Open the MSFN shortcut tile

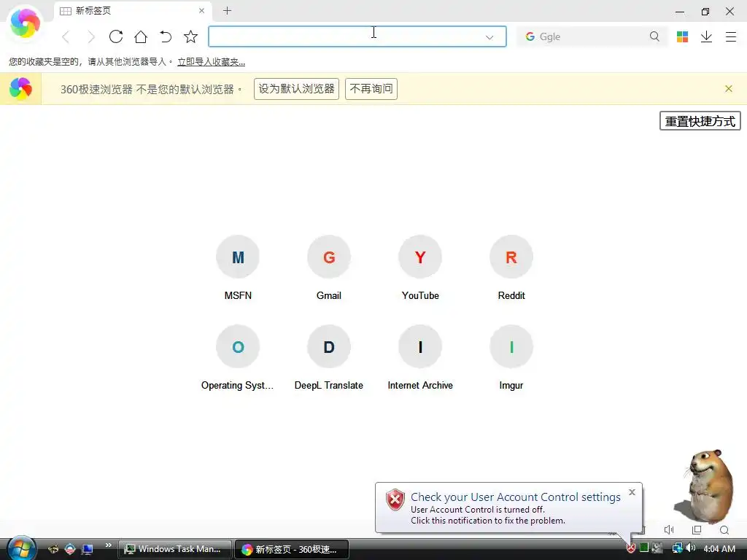click(238, 268)
